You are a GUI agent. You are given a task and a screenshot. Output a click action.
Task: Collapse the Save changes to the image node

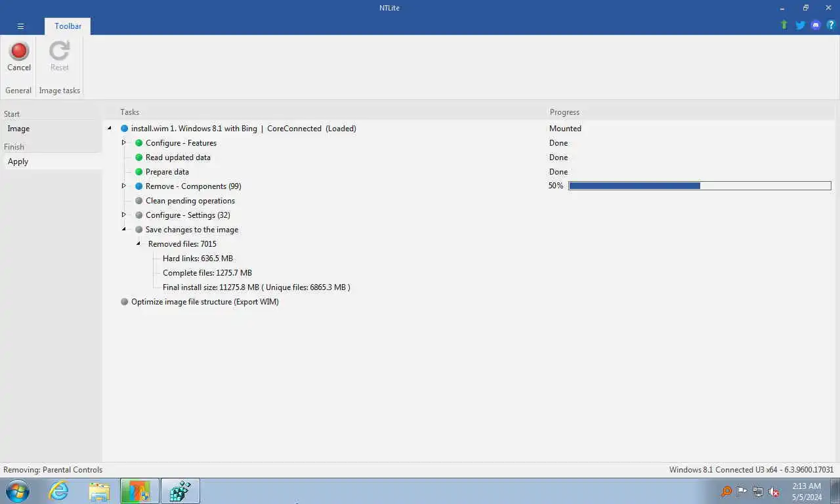coord(123,230)
